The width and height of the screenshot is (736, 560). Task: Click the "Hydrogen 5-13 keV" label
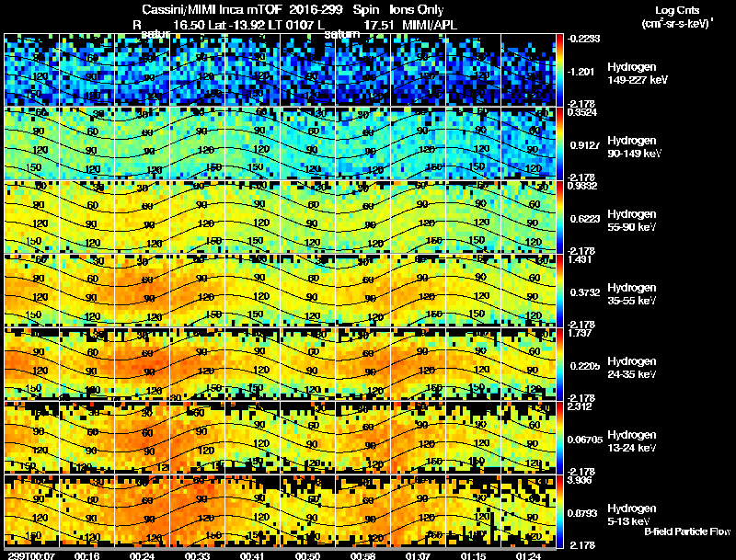pyautogui.click(x=632, y=515)
